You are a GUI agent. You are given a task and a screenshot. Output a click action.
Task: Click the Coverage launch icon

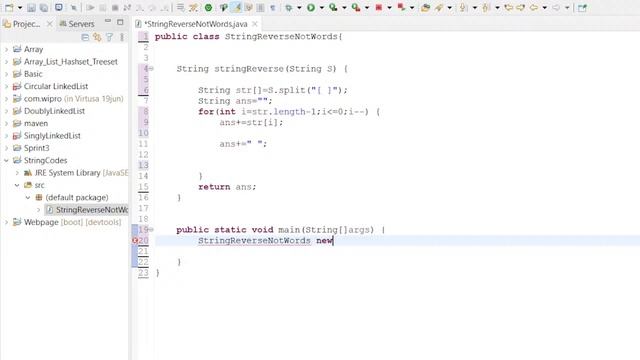click(333, 7)
